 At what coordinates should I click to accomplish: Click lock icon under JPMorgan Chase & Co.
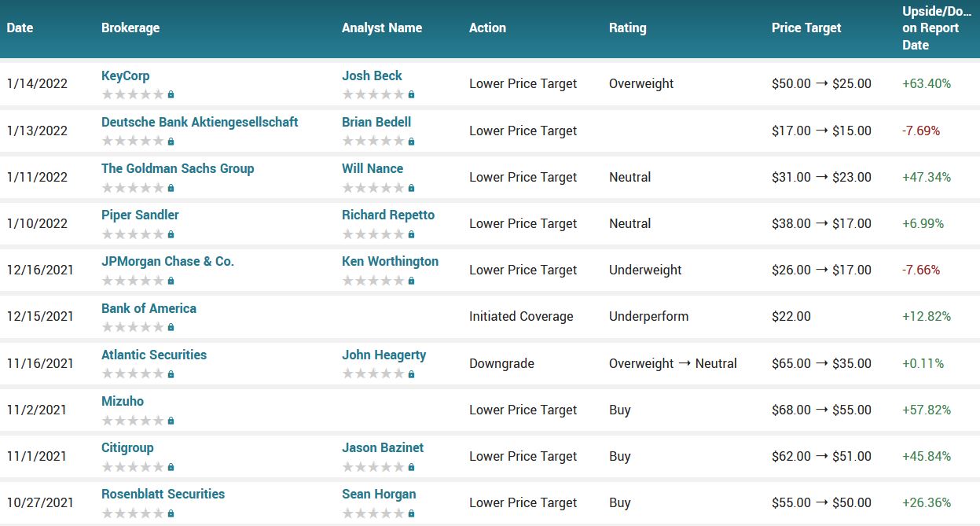171,281
